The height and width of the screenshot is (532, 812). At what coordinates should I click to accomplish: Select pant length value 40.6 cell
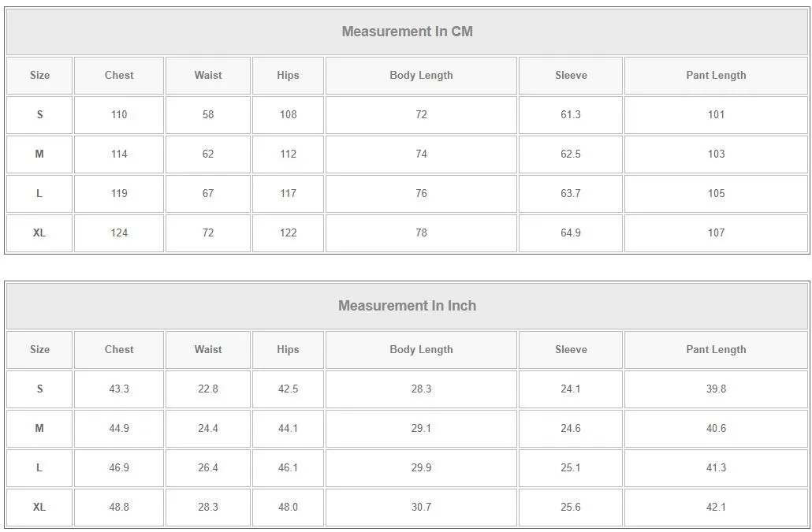pos(716,429)
